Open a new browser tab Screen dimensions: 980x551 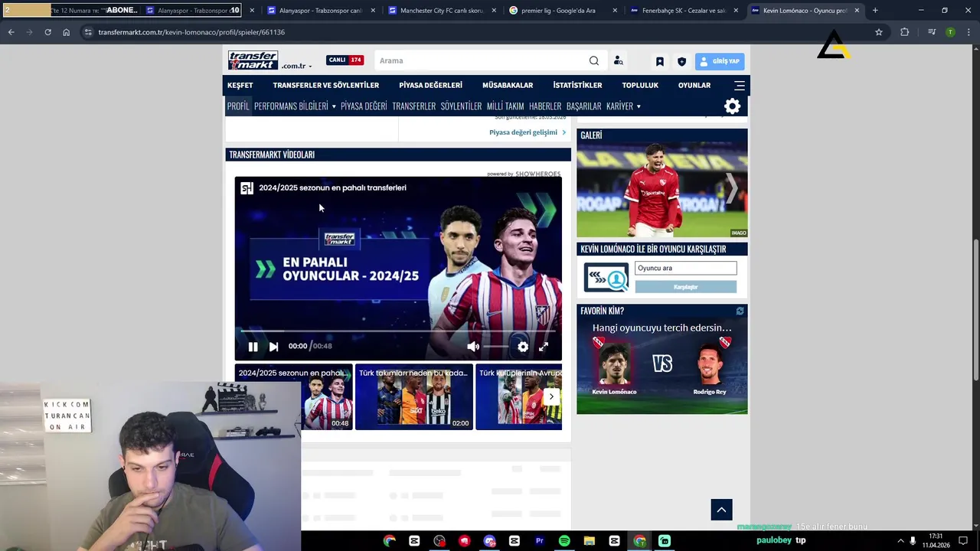pyautogui.click(x=875, y=11)
